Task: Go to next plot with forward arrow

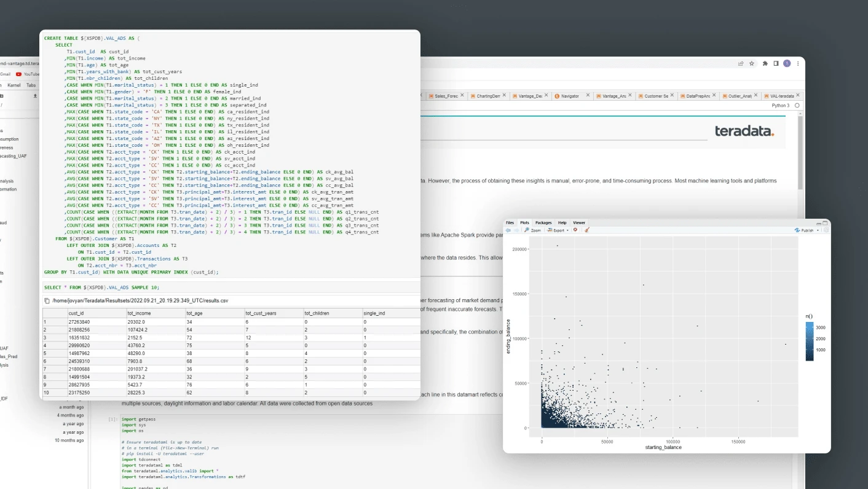Action: tap(516, 230)
